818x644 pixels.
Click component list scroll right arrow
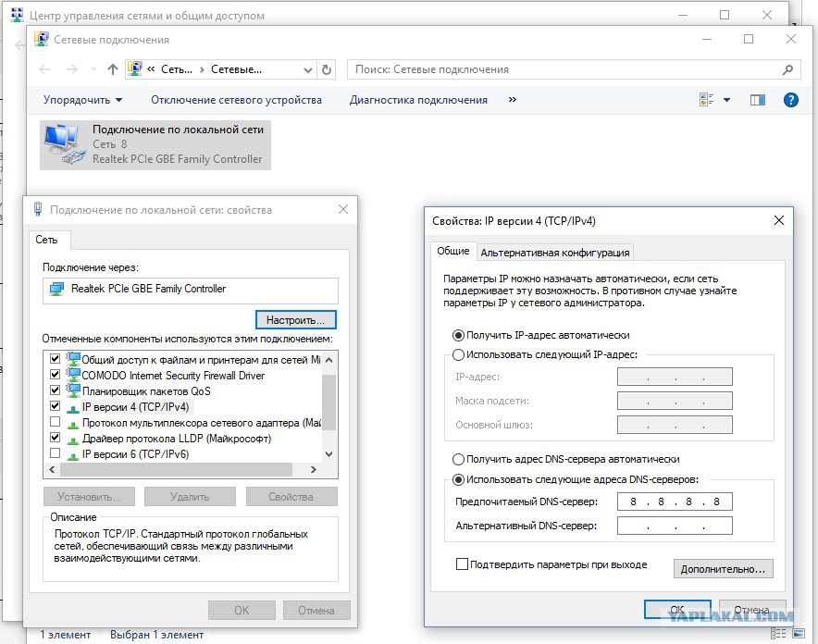[314, 470]
